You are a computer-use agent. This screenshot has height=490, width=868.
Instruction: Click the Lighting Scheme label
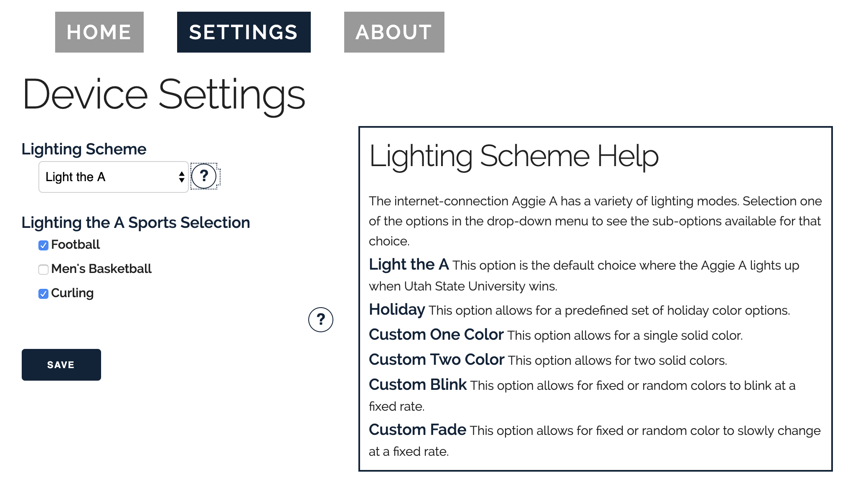point(84,149)
